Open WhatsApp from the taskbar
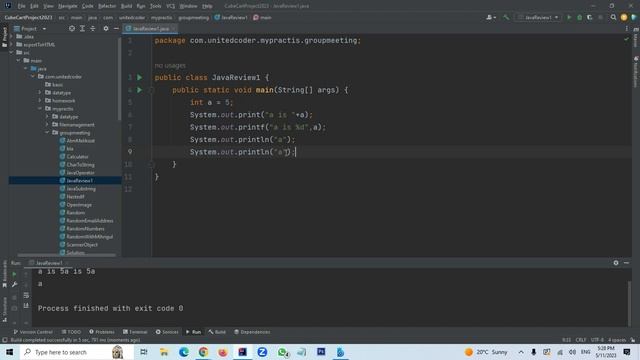Viewport: 640px width, 360px height. pyautogui.click(x=282, y=352)
